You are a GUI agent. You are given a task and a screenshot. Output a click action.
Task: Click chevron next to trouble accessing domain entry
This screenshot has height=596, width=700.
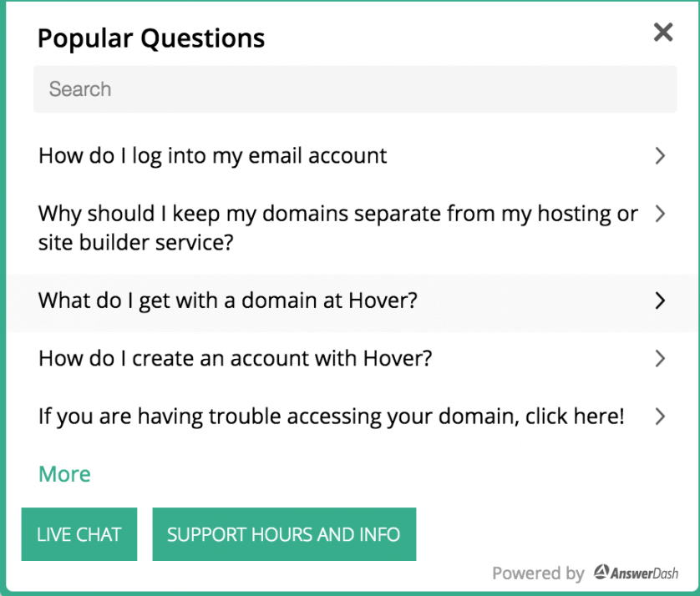point(660,417)
